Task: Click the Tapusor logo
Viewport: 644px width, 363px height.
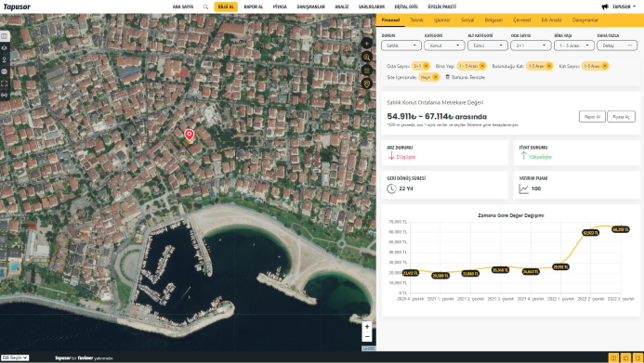Action: pyautogui.click(x=17, y=7)
